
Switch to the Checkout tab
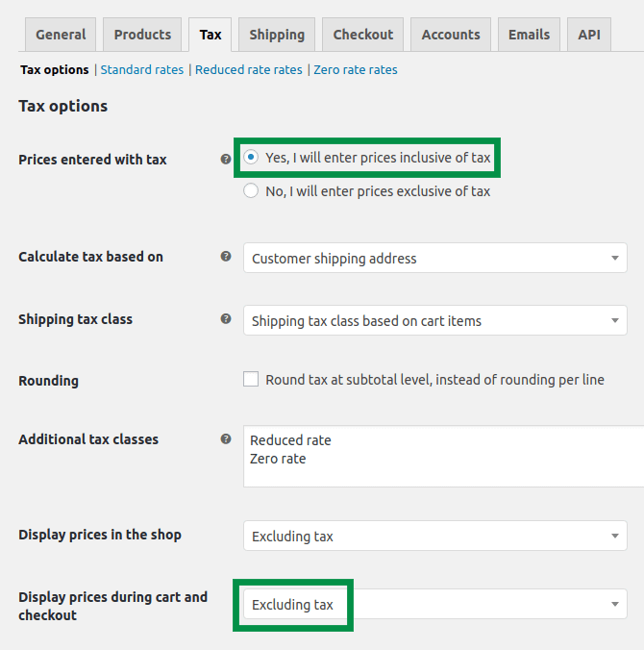click(363, 35)
